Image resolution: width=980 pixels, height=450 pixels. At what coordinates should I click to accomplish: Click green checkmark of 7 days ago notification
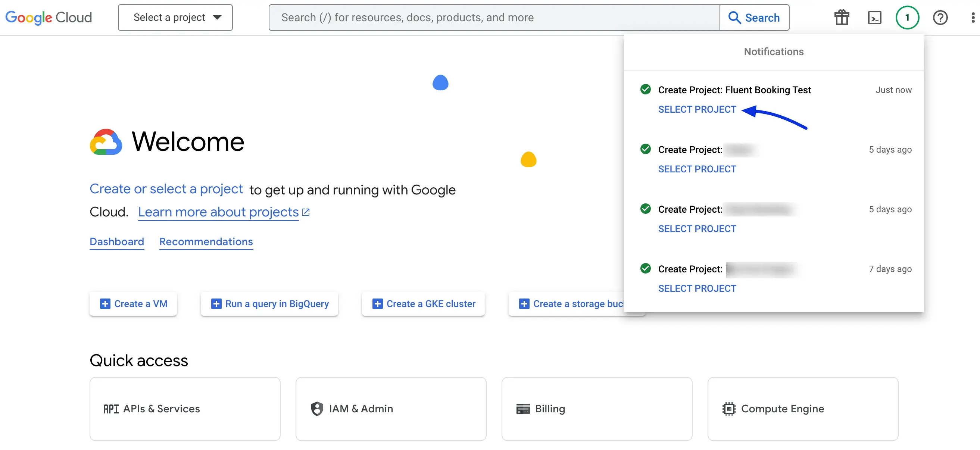pos(645,269)
